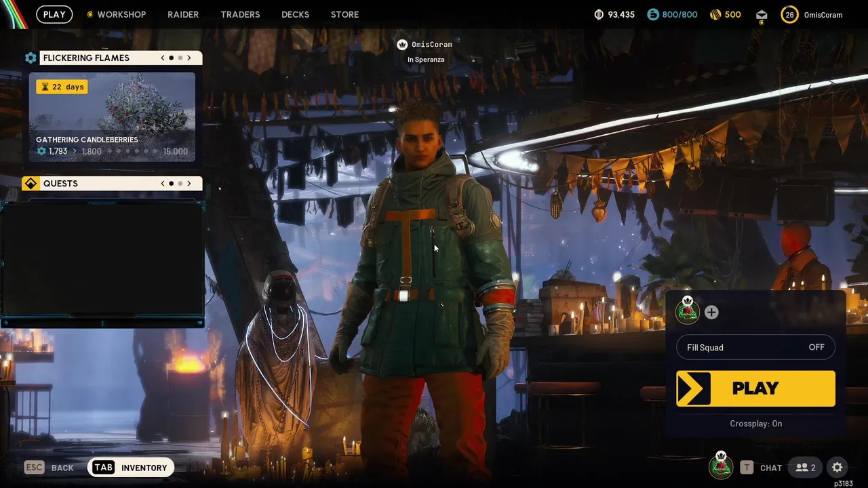The height and width of the screenshot is (488, 868).
Task: Click the player avatar in bottom bar
Action: pos(721,466)
